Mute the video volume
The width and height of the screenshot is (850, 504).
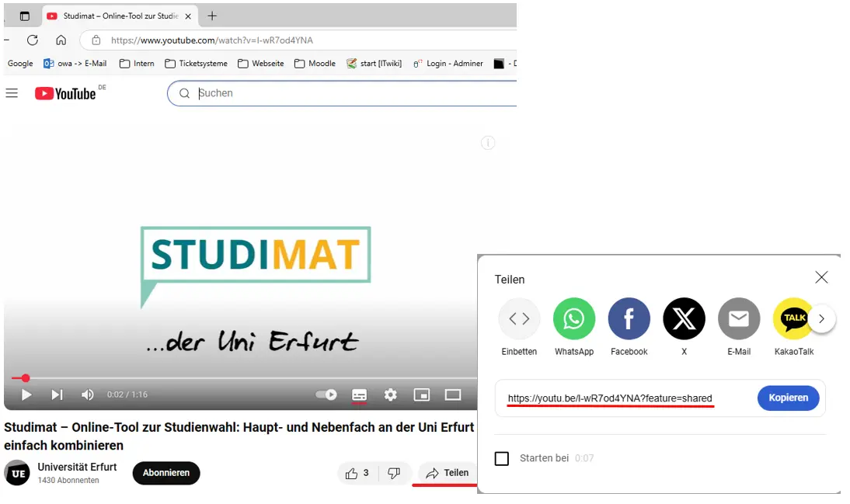tap(88, 395)
